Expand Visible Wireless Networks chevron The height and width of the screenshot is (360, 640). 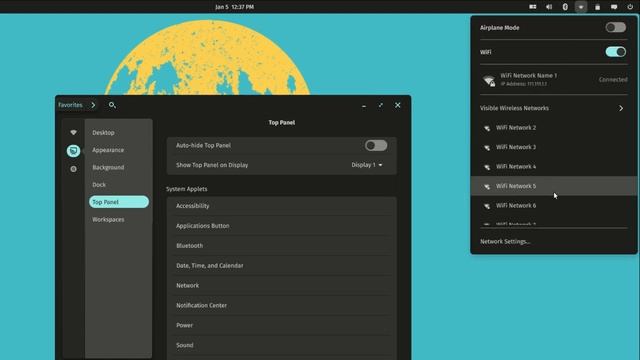point(621,108)
